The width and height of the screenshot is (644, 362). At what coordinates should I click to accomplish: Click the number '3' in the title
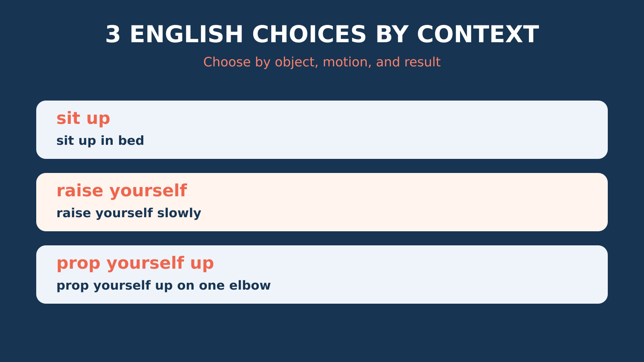113,35
